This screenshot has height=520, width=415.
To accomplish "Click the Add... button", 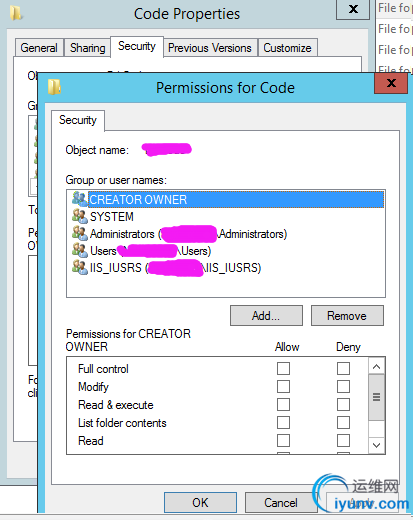I will pyautogui.click(x=266, y=315).
